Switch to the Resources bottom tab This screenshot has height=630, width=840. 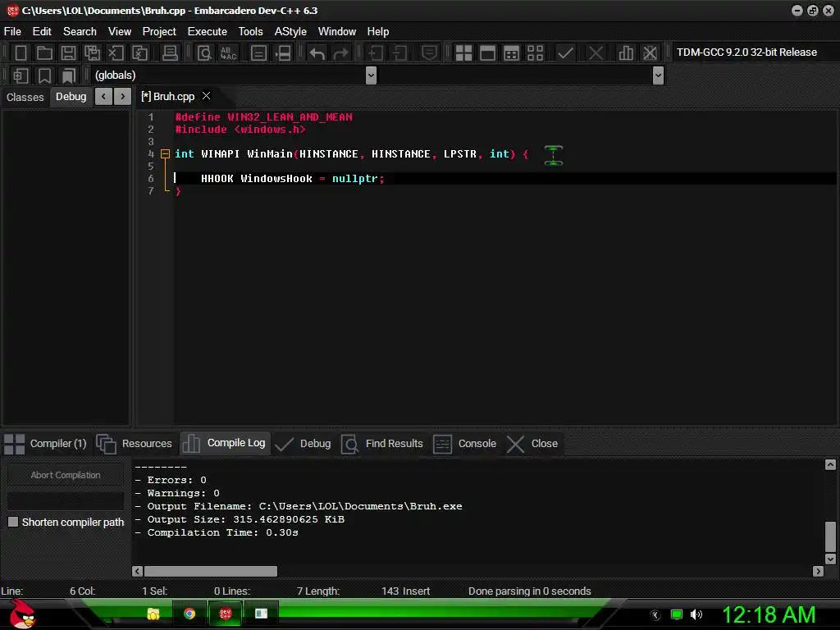click(135, 444)
